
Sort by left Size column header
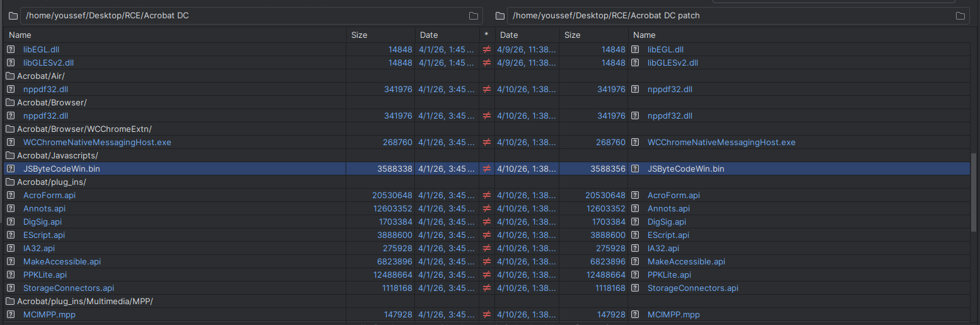(x=381, y=35)
